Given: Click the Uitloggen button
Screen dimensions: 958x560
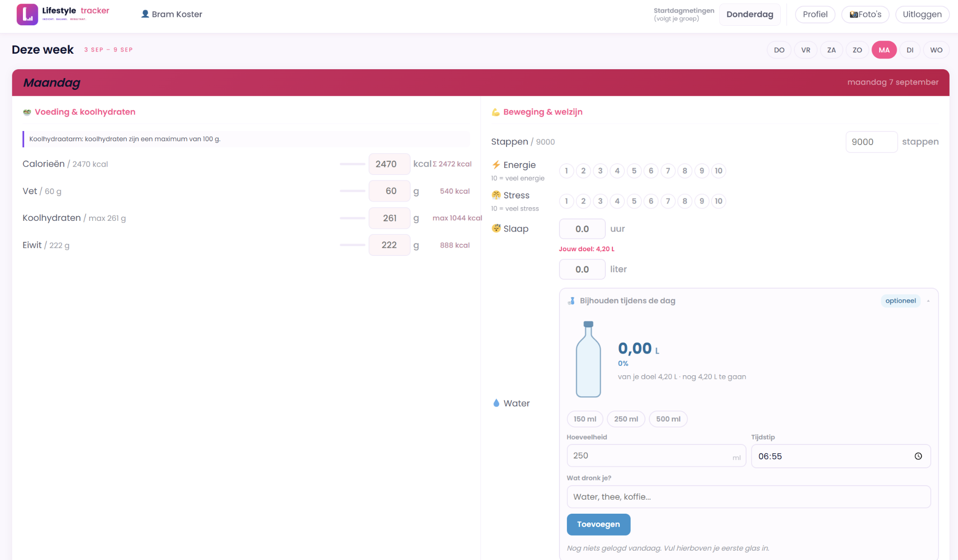Looking at the screenshot, I should coord(922,15).
